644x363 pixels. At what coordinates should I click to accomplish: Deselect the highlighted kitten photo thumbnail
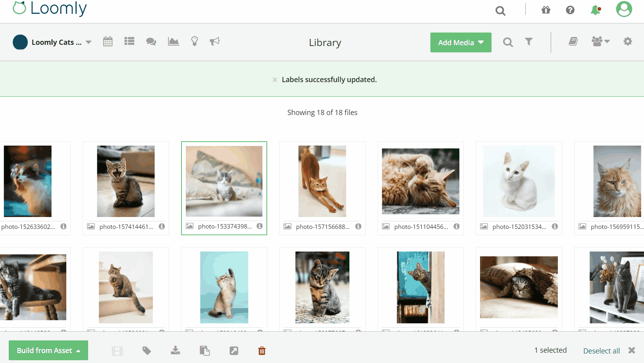[224, 181]
